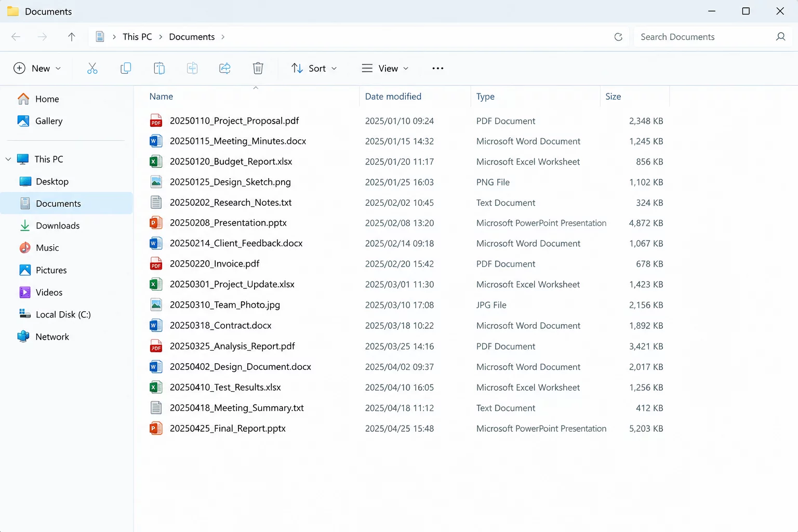Click This PC in the address bar
Image resolution: width=798 pixels, height=532 pixels.
[137, 37]
